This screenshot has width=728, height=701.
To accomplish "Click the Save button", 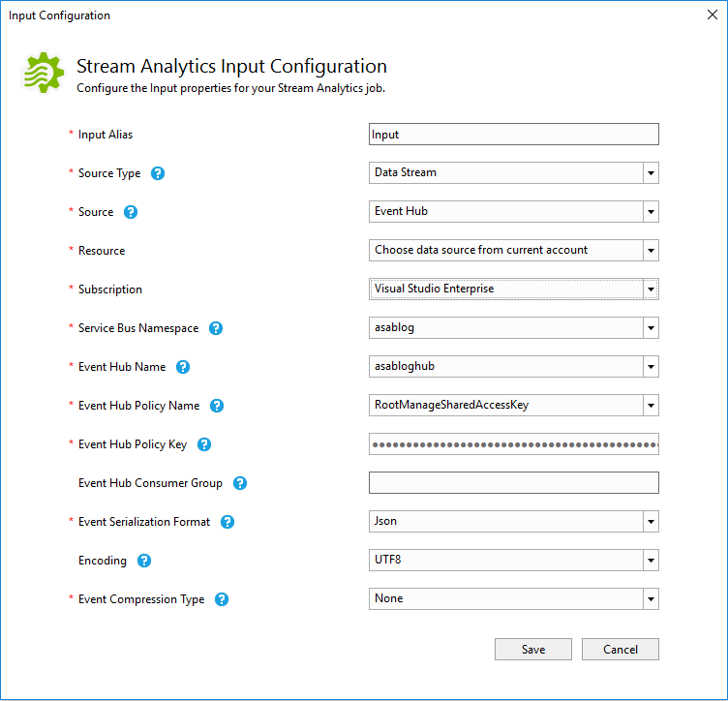I will coord(533,649).
